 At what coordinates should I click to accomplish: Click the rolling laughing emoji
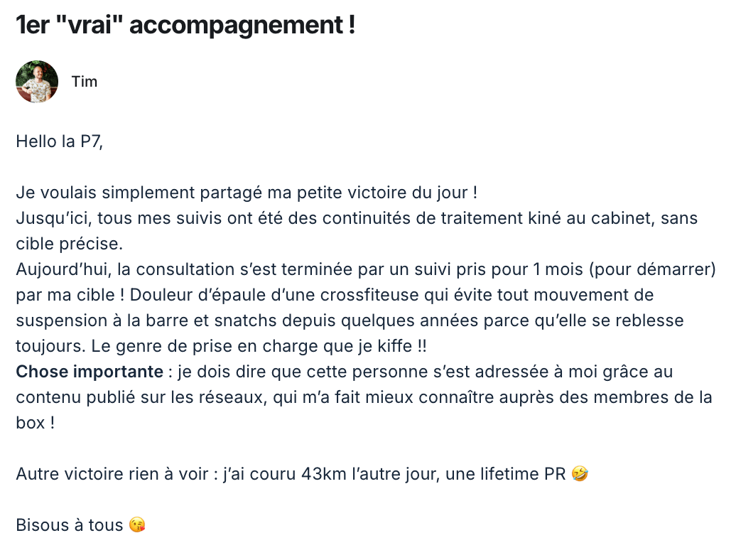coord(580,473)
